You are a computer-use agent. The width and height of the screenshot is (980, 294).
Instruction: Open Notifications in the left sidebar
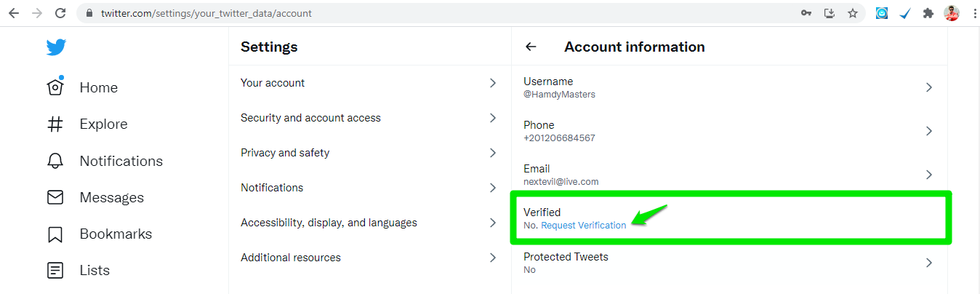[x=121, y=161]
